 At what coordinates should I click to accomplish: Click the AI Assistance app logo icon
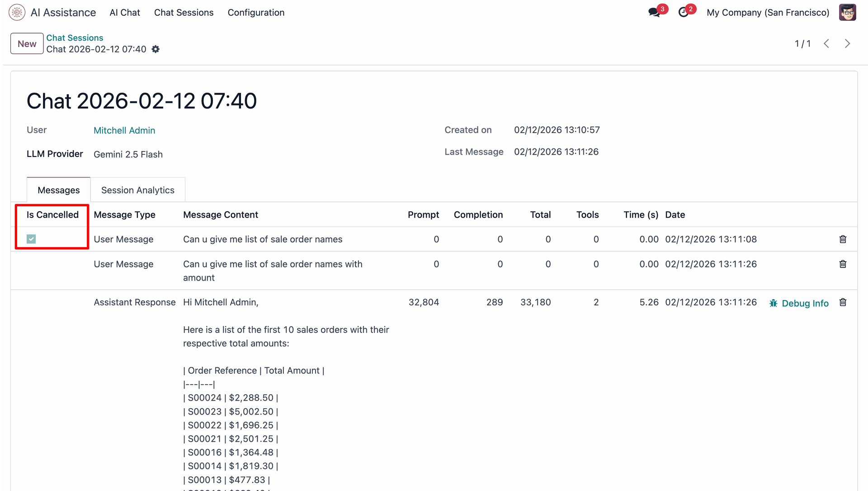coord(17,12)
